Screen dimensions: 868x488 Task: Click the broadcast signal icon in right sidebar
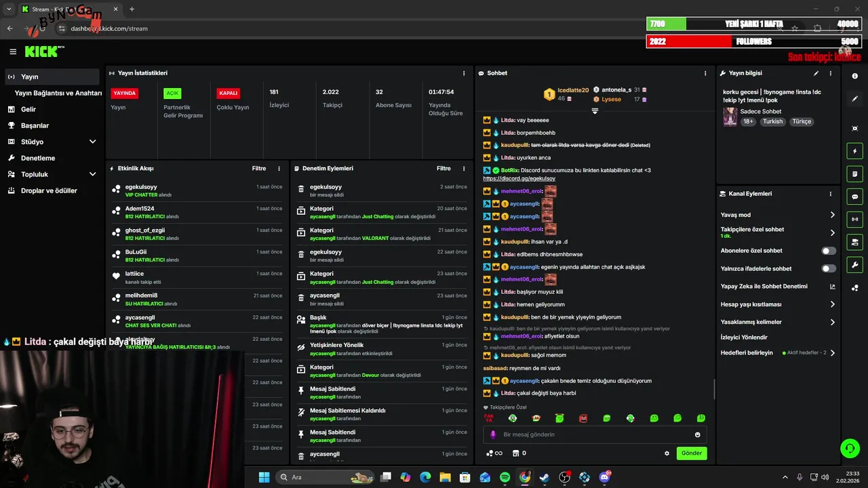(x=855, y=219)
